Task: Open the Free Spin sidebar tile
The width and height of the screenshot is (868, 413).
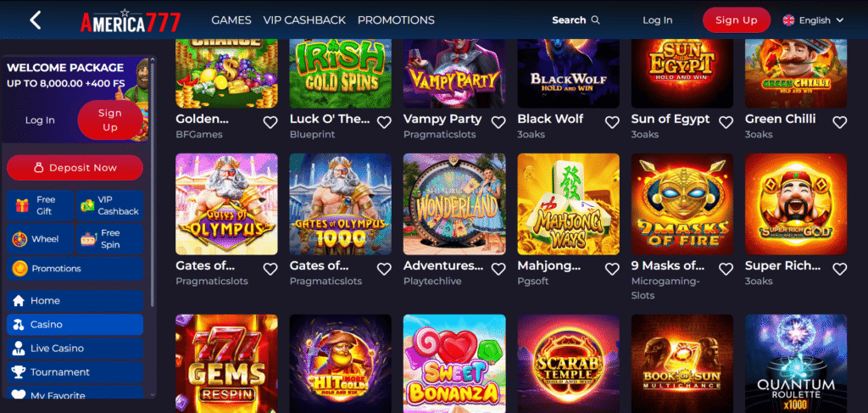Action: (109, 239)
